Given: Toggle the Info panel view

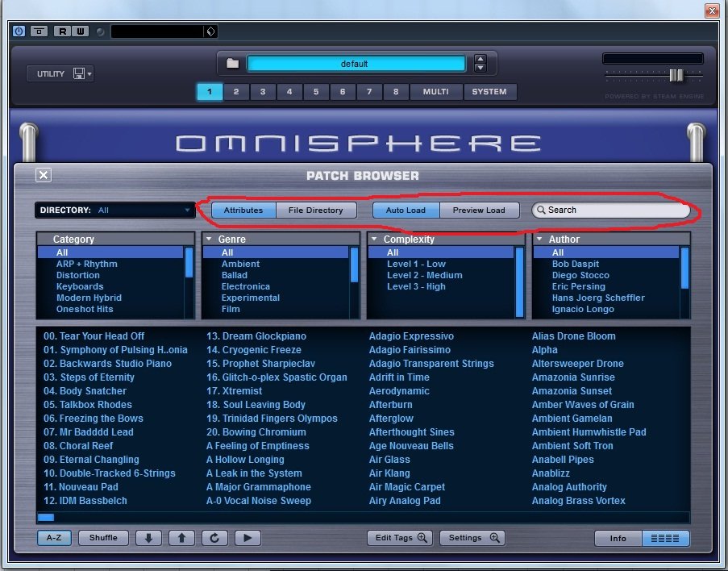Looking at the screenshot, I should 618,539.
